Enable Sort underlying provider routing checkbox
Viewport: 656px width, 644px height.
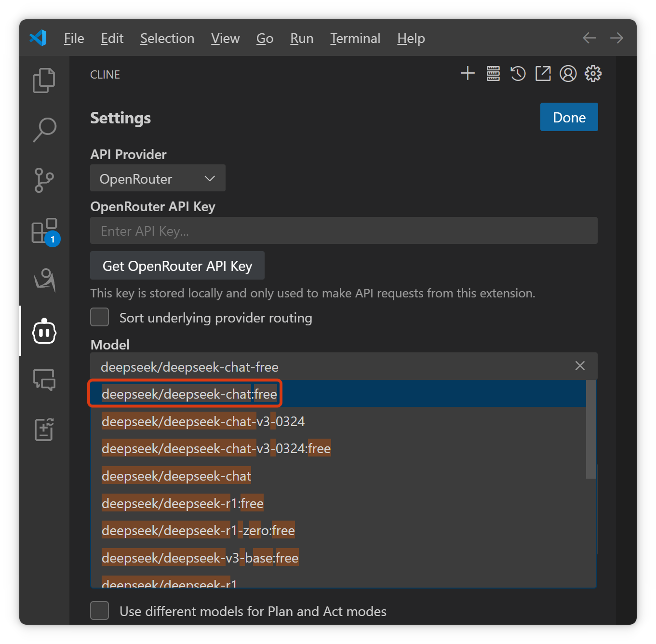click(100, 318)
